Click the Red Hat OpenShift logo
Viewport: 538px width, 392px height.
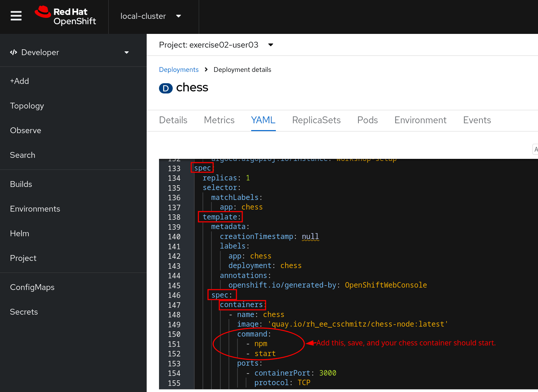click(x=65, y=16)
